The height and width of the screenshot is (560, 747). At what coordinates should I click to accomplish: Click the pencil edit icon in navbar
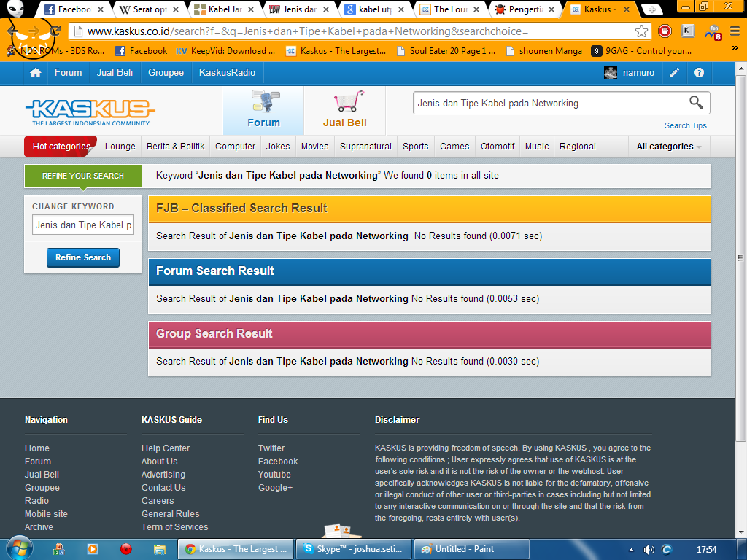coord(674,73)
